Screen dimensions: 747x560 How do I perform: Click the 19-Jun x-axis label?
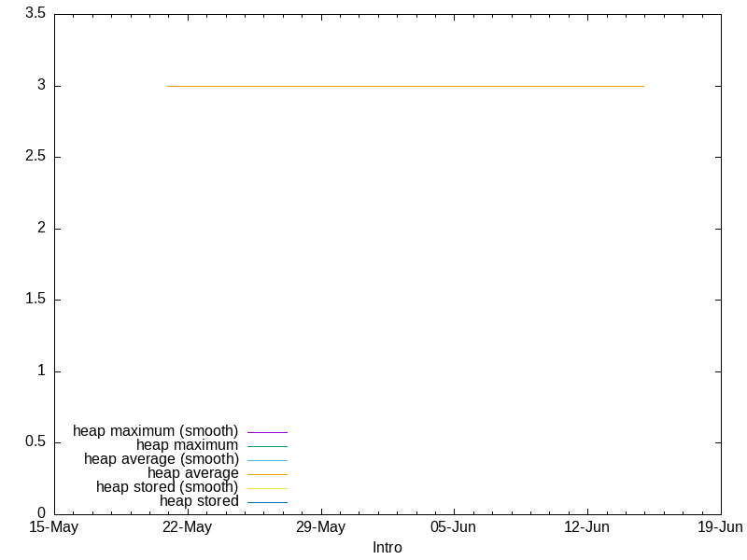click(720, 527)
